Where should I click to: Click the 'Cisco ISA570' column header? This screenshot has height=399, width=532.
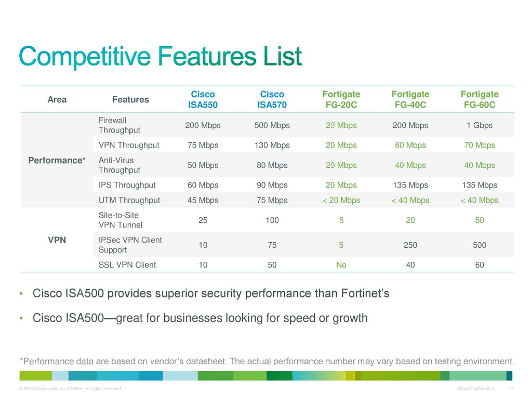(x=272, y=99)
